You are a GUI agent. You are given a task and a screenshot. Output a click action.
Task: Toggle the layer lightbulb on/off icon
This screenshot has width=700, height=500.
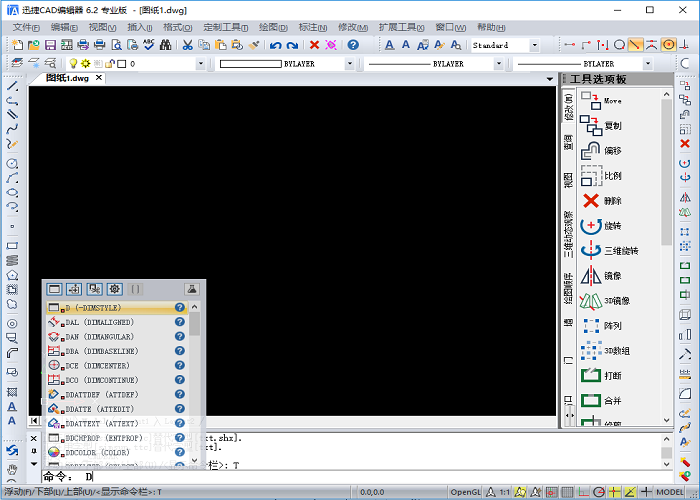(73, 64)
